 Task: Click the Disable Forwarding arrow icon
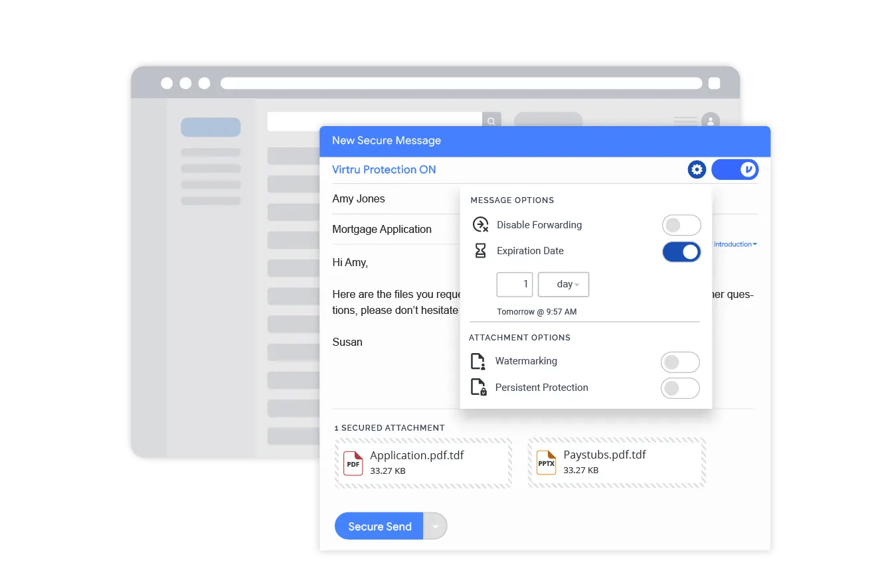point(481,224)
